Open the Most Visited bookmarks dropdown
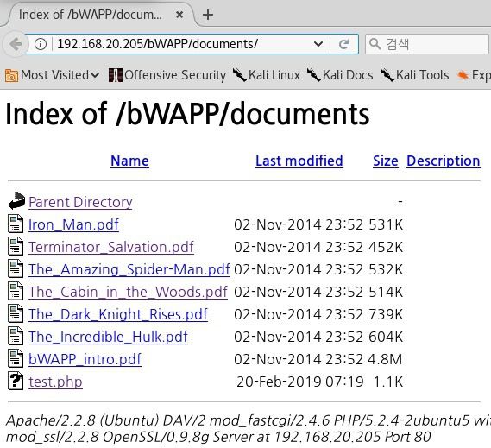 (52, 75)
